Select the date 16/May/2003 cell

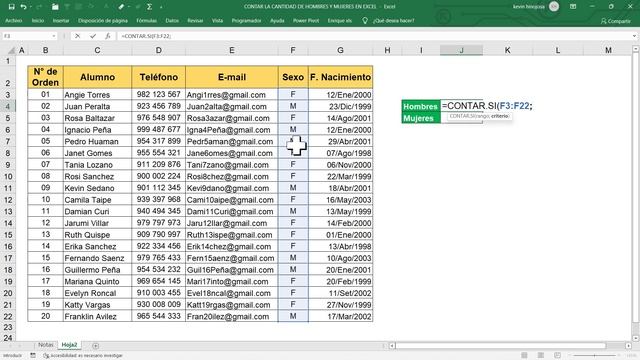340,200
